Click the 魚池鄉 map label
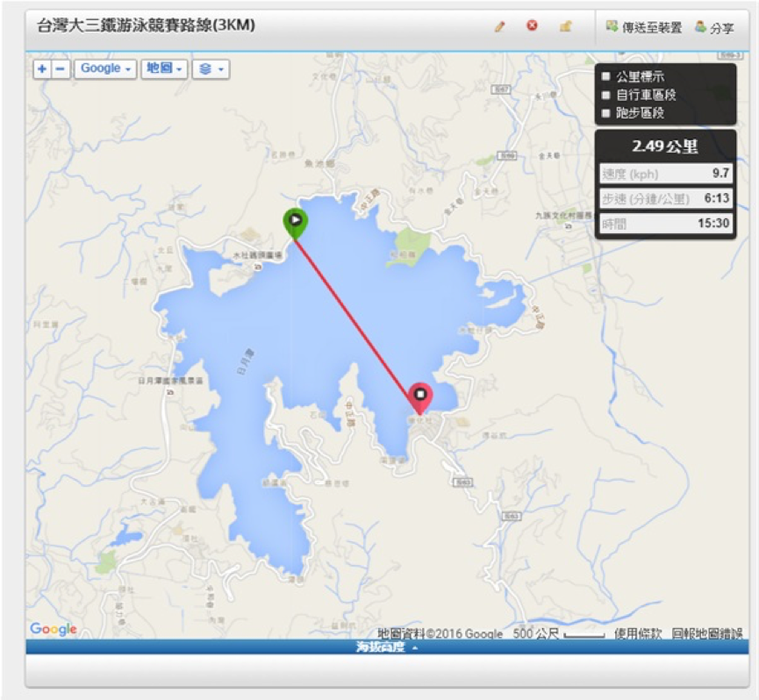This screenshot has height=700, width=759. (x=319, y=163)
